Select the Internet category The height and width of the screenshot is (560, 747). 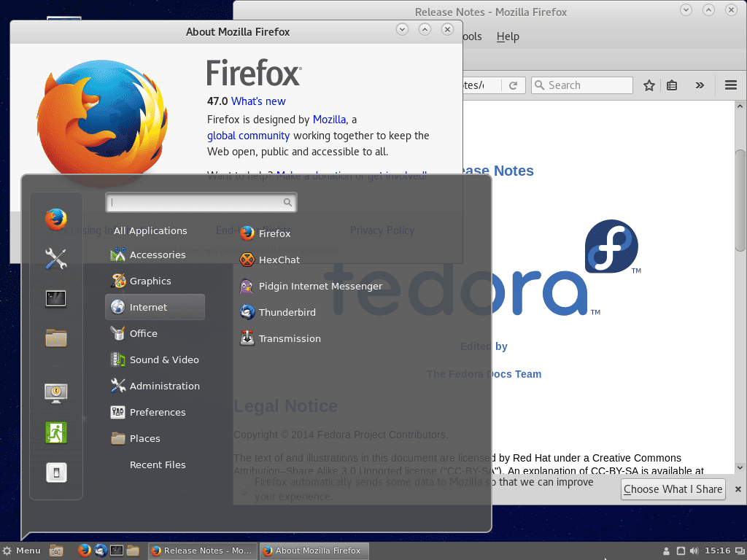click(x=155, y=307)
